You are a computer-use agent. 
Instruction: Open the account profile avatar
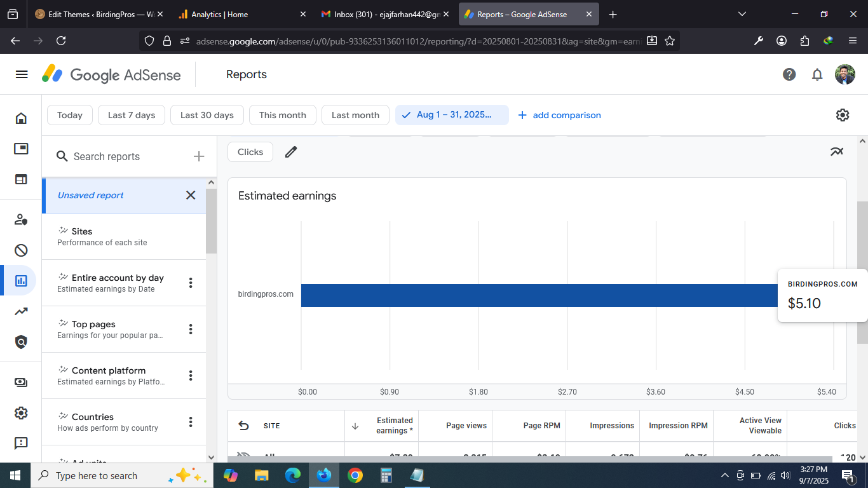point(845,74)
